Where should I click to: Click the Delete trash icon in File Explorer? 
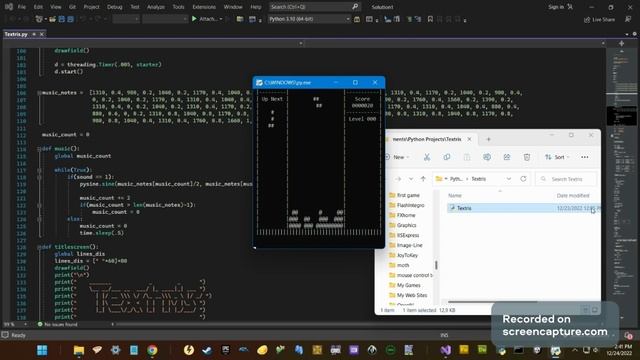point(527,157)
